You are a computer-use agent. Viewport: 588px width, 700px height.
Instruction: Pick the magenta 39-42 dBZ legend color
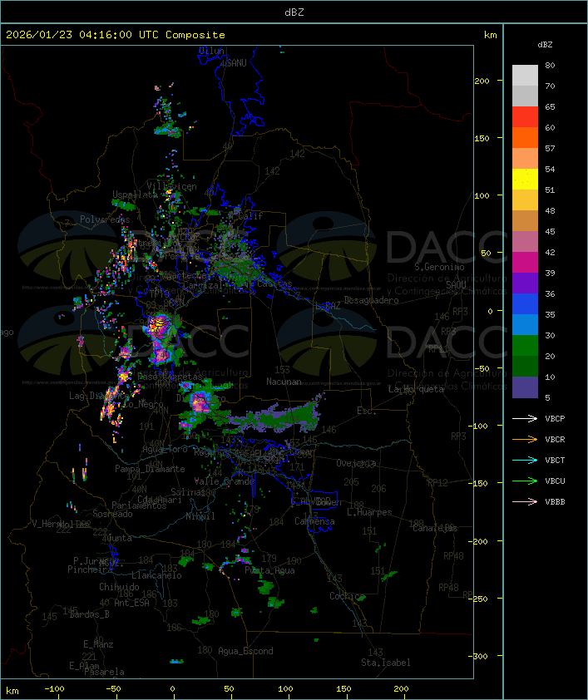[x=525, y=263]
